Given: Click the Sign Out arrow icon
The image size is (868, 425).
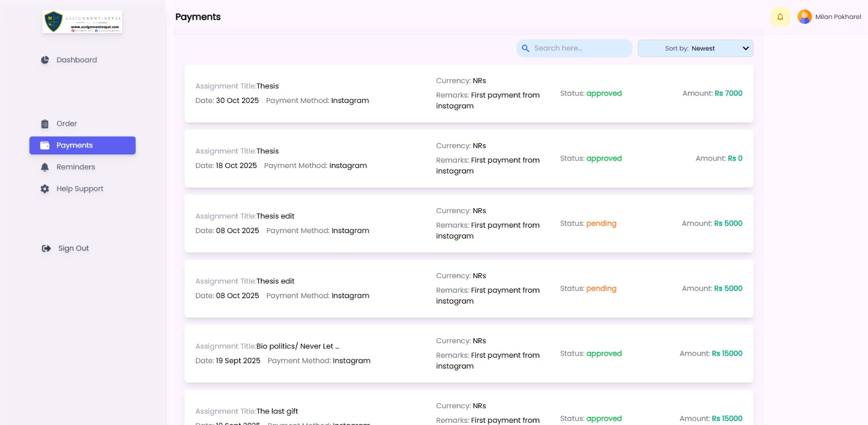Looking at the screenshot, I should pyautogui.click(x=47, y=248).
